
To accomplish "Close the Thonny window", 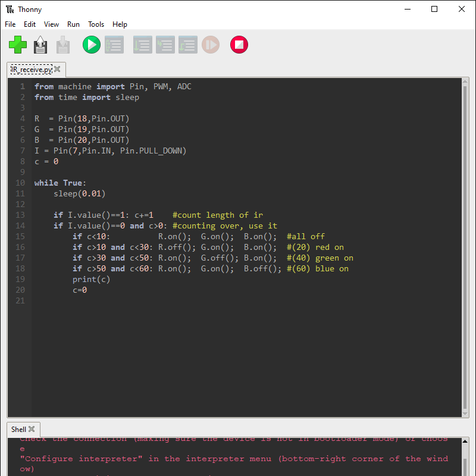I will click(x=462, y=10).
